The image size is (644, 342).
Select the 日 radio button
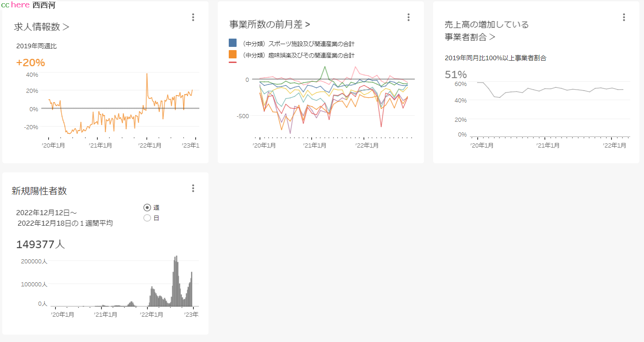147,218
